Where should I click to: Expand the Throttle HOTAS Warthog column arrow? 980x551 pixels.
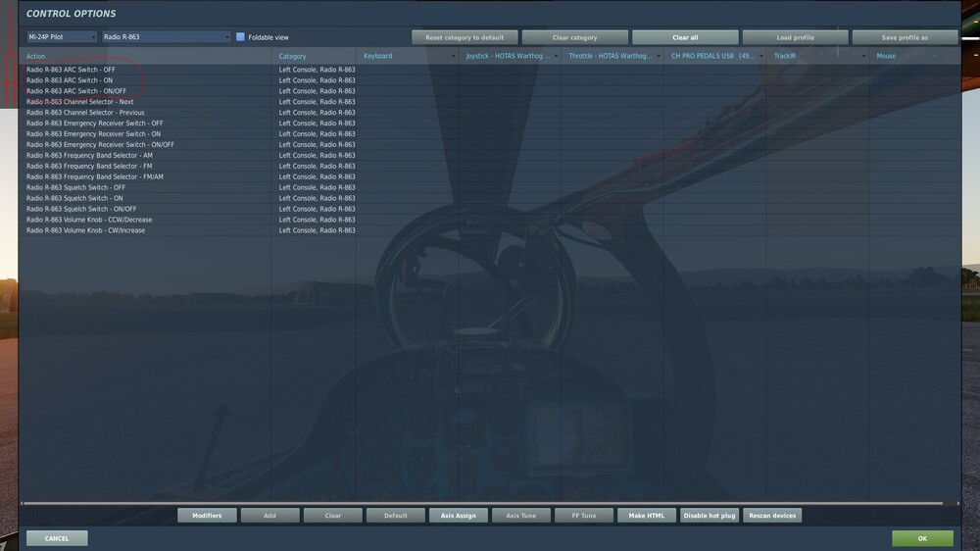(659, 56)
